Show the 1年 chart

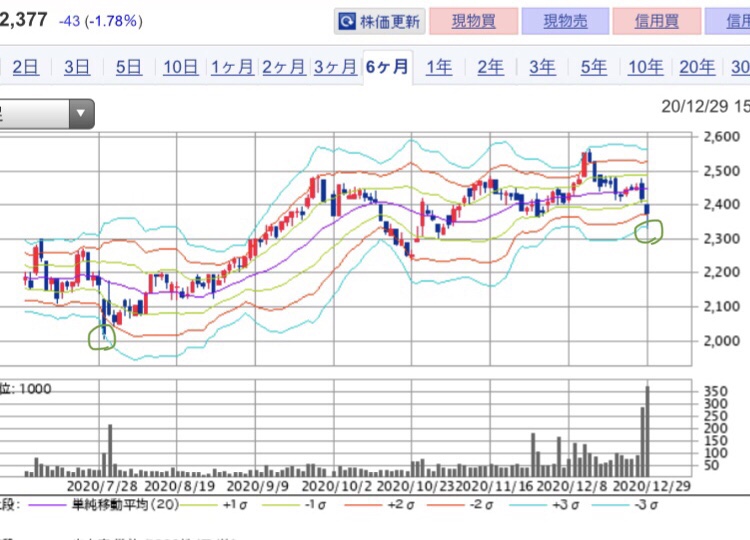coord(439,67)
